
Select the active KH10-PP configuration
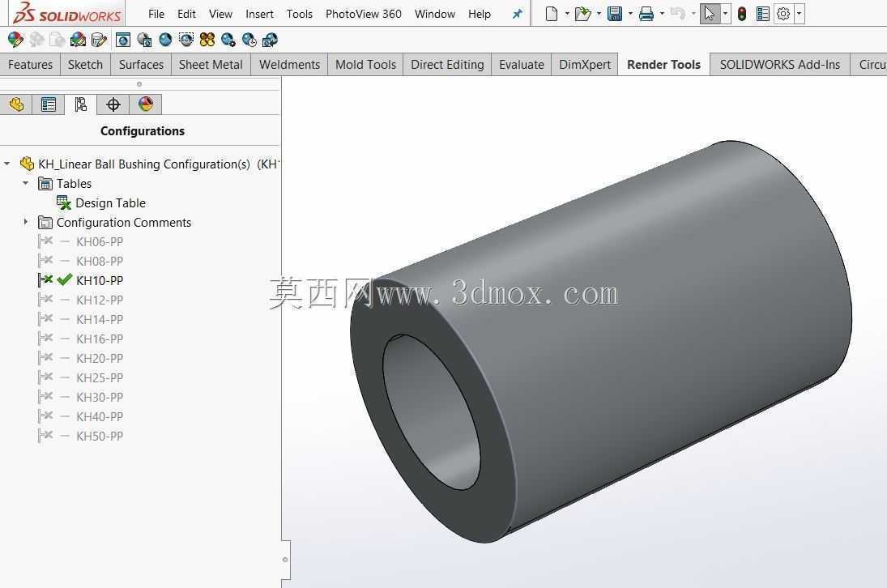[x=100, y=280]
